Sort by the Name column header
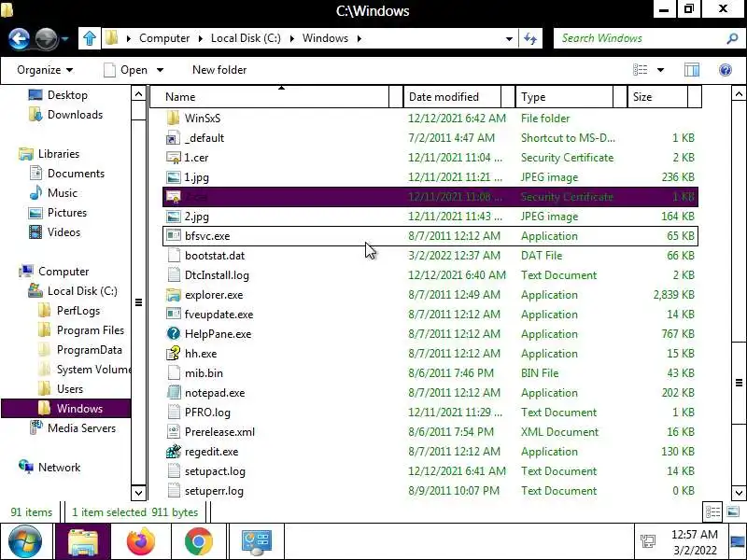 [270, 97]
